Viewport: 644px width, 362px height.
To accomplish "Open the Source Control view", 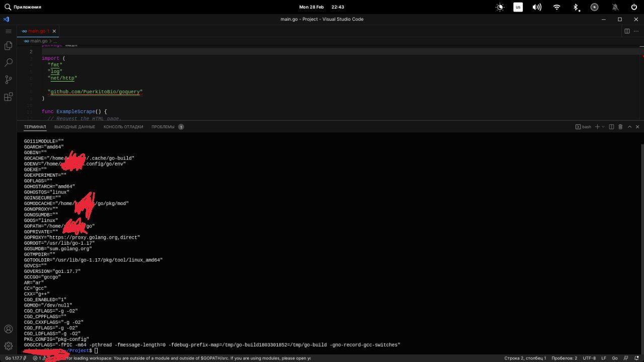I will point(8,80).
